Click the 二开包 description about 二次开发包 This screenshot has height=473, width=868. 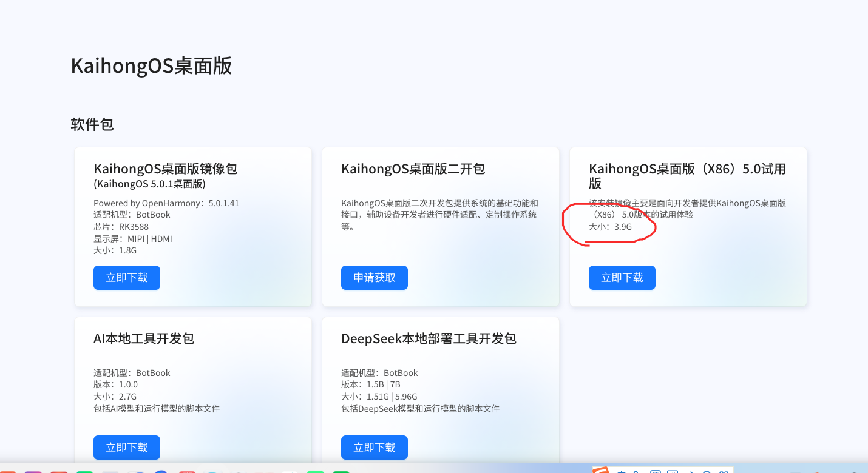tap(439, 215)
